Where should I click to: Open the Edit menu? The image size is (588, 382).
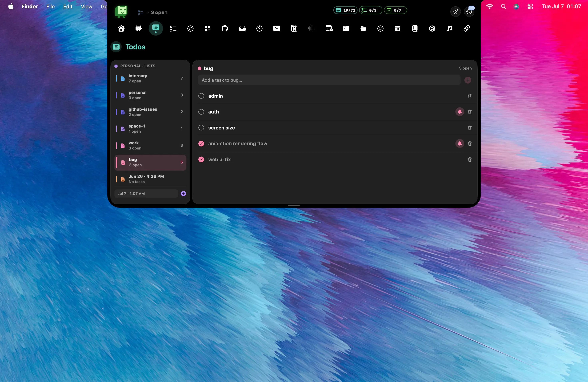68,6
